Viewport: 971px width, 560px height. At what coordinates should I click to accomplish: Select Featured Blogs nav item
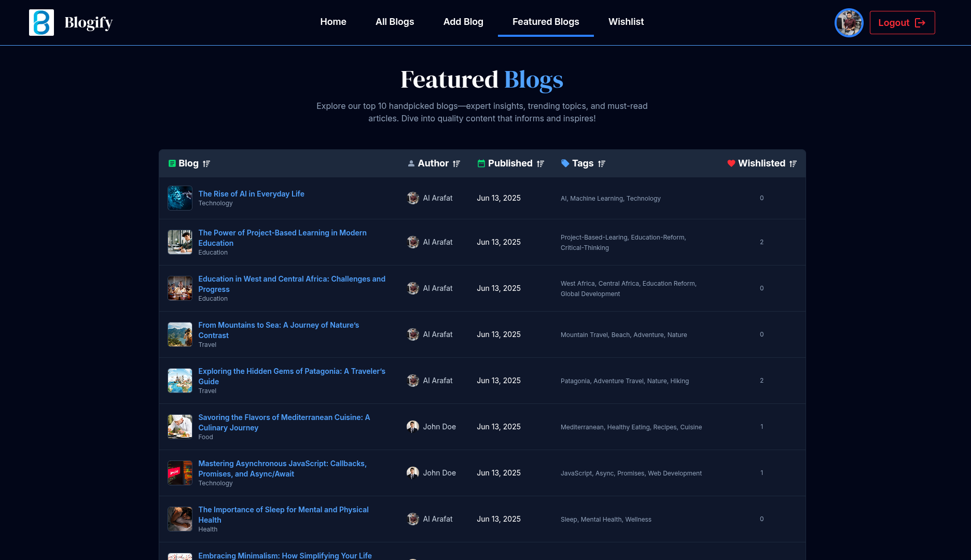(546, 22)
